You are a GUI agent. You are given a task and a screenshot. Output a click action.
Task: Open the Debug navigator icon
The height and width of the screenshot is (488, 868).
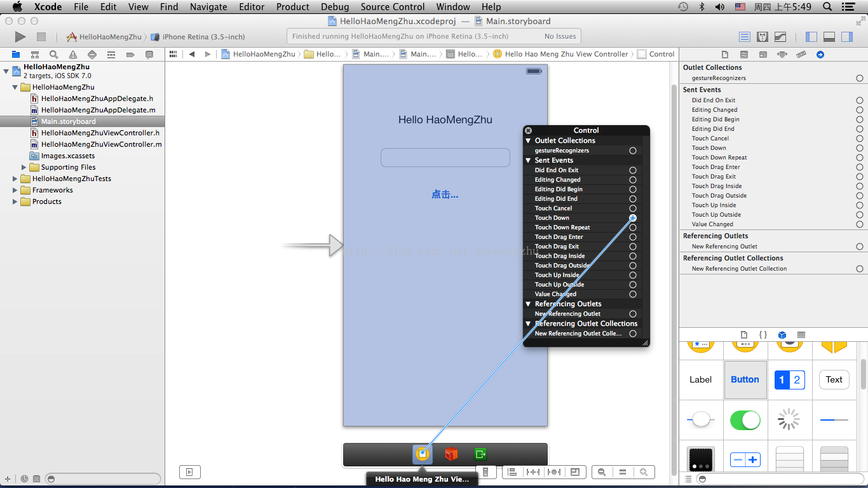tap(111, 55)
